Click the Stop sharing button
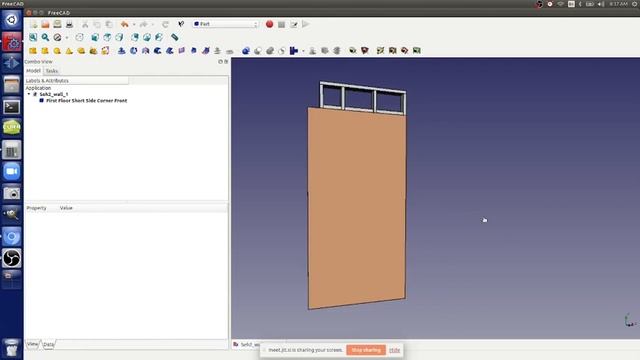 (366, 350)
